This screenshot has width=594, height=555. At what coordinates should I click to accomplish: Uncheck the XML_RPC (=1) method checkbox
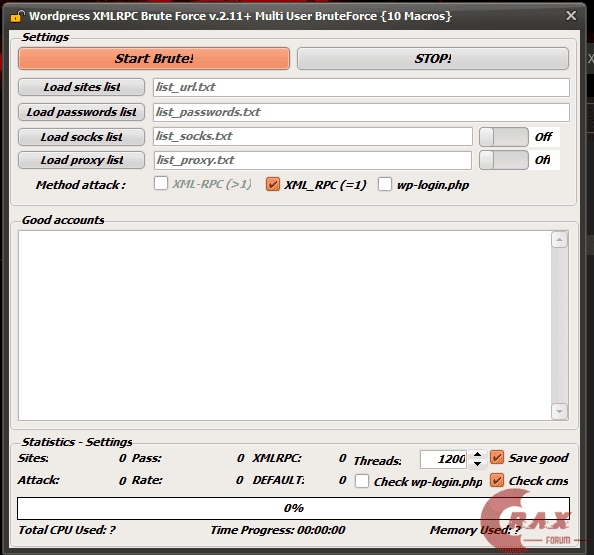tap(273, 184)
